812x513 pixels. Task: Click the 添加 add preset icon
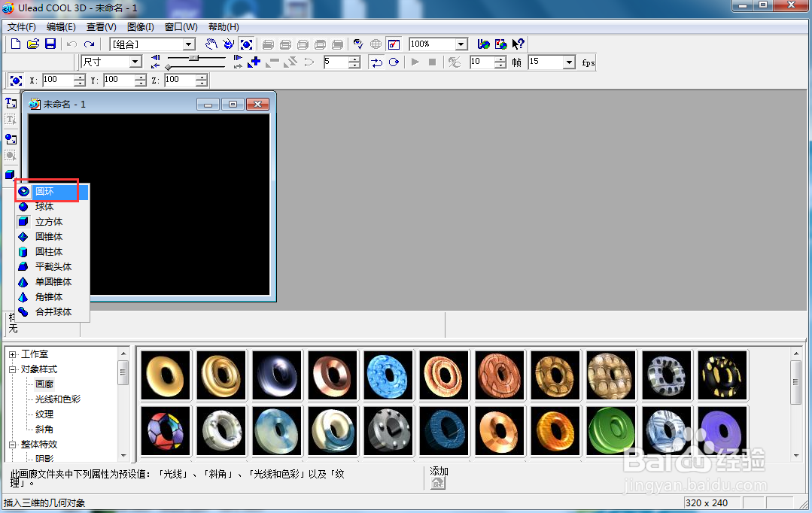[438, 484]
